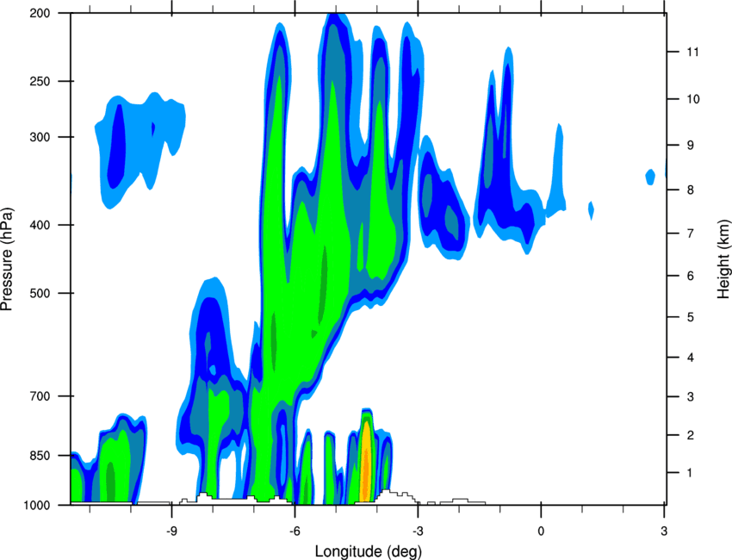Select the 3 longitude tick label
The width and height of the screenshot is (732, 560).
(664, 531)
